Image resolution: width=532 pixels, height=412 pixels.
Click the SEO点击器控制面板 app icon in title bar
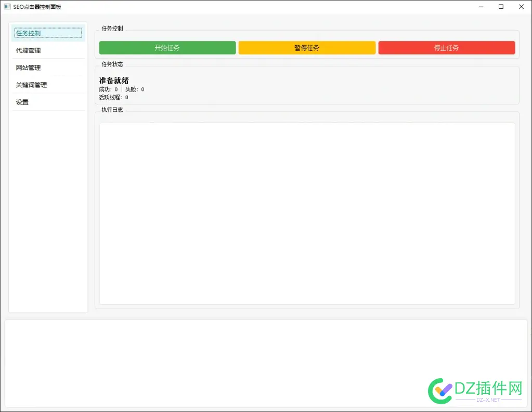[x=7, y=6]
